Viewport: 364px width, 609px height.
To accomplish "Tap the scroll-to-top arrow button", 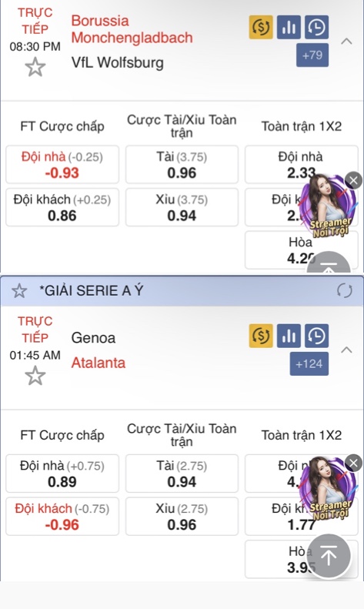I will (329, 556).
